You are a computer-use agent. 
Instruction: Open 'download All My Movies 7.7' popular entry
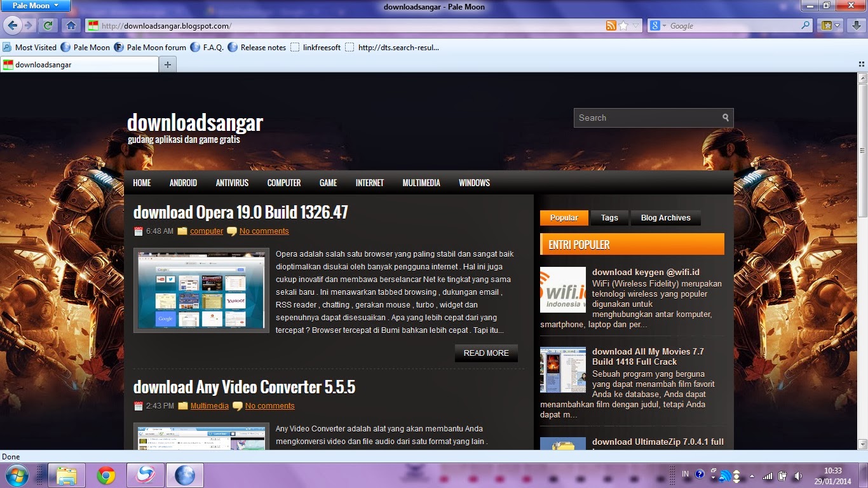(x=648, y=356)
